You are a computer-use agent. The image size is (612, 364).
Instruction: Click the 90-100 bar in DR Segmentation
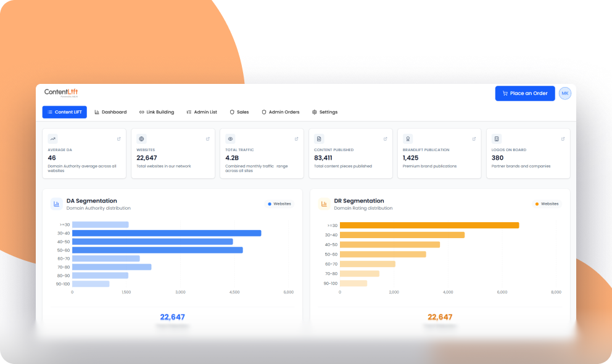pos(354,283)
